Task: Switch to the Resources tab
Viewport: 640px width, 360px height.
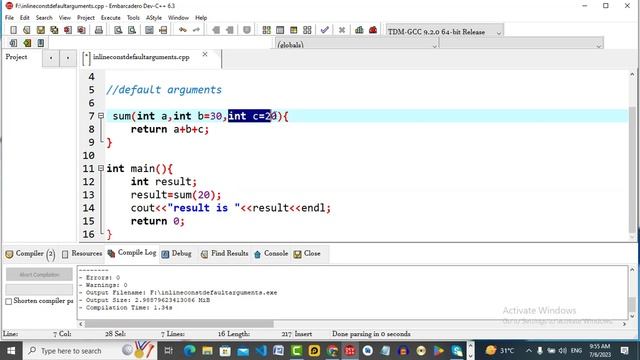Action: pyautogui.click(x=82, y=253)
